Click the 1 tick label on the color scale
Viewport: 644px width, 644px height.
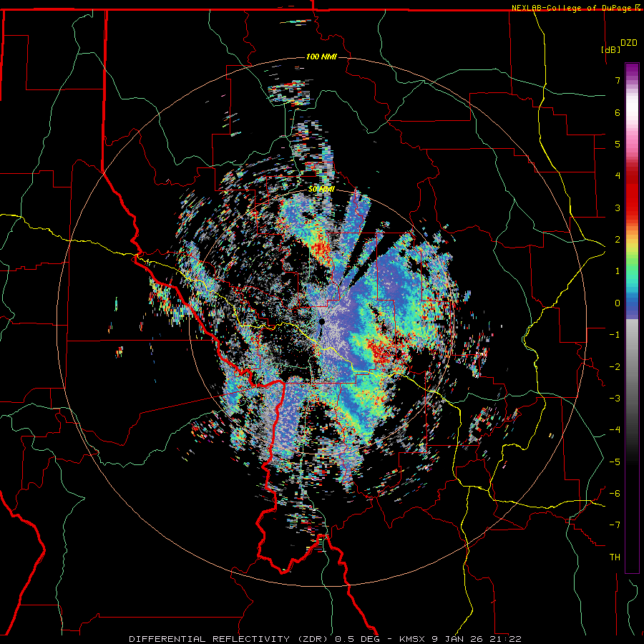(618, 271)
